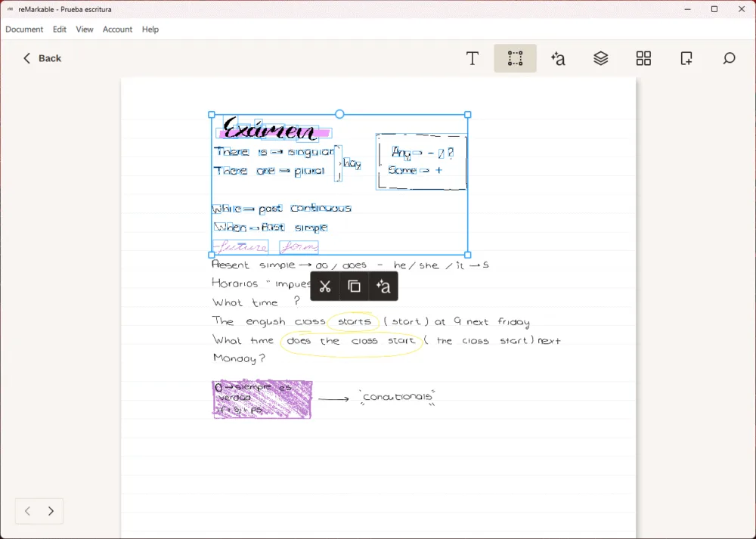756x539 pixels.
Task: Select the Text tool
Action: [472, 58]
